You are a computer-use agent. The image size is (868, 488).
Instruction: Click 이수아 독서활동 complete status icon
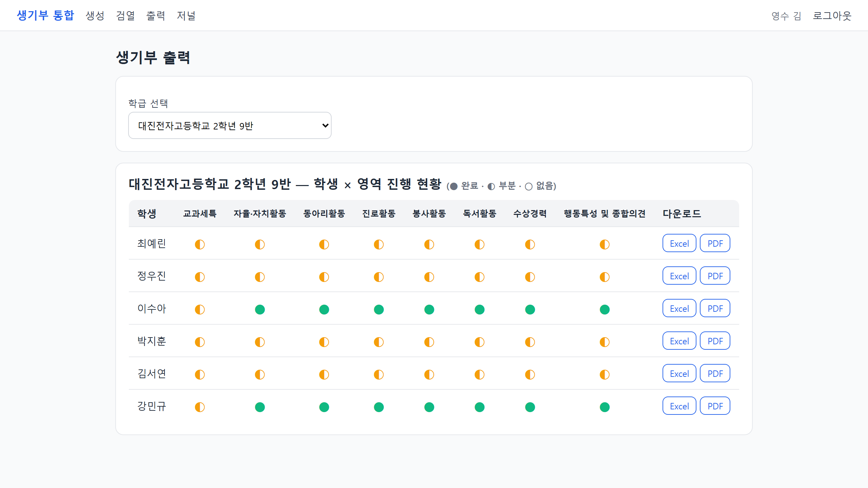click(479, 309)
